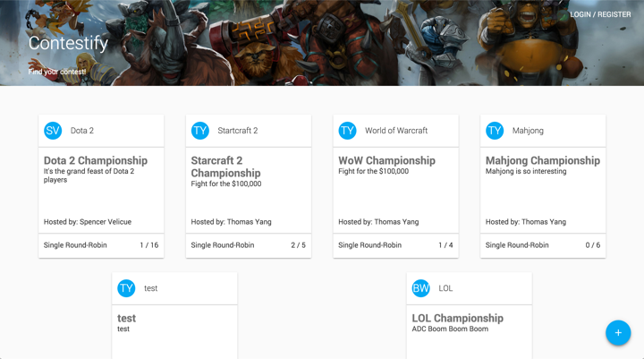Open the LOGIN / REGISTER link
This screenshot has height=359, width=644.
pos(600,14)
